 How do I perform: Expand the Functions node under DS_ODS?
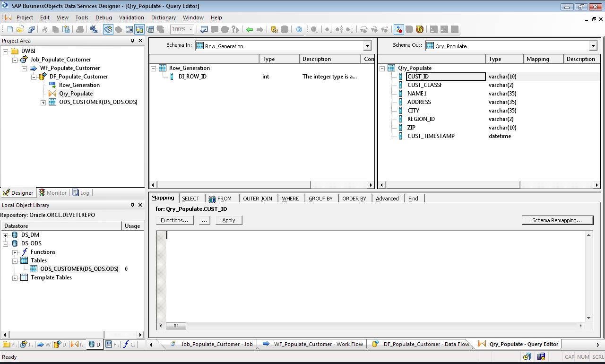(x=15, y=252)
